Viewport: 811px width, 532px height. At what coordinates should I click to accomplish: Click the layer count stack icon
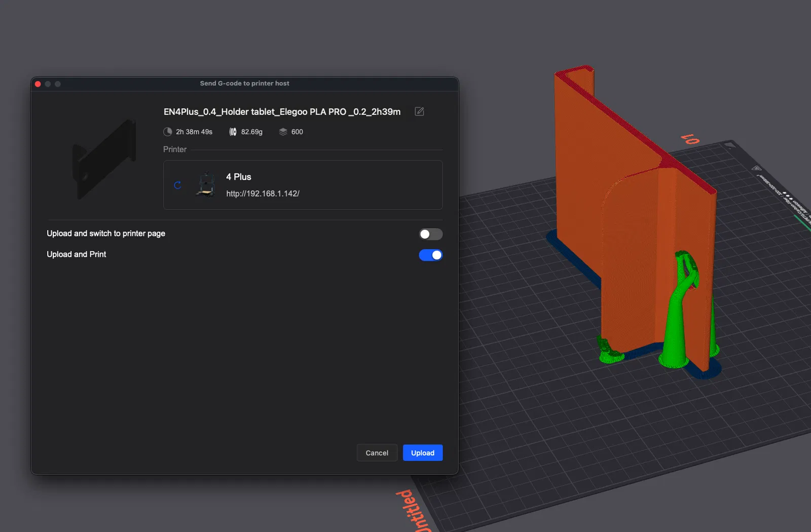[283, 132]
